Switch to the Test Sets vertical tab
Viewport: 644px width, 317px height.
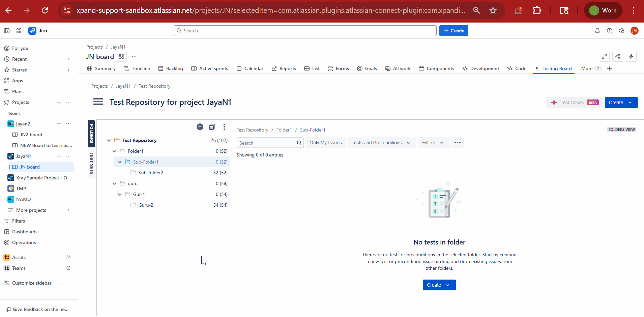coord(91,164)
